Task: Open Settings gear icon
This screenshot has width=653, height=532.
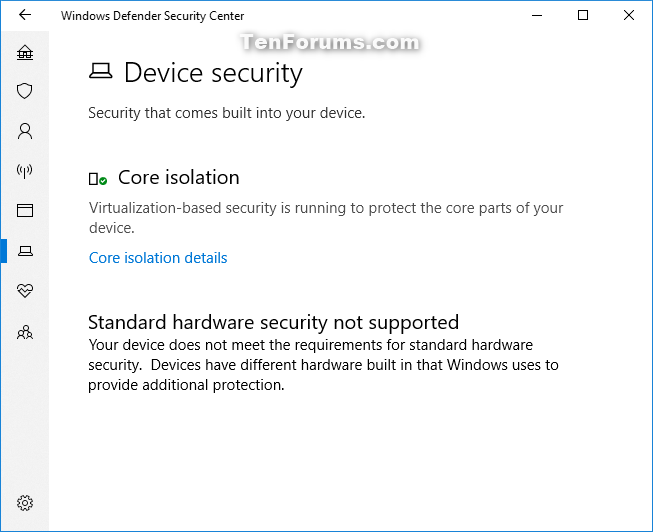Action: [x=25, y=503]
